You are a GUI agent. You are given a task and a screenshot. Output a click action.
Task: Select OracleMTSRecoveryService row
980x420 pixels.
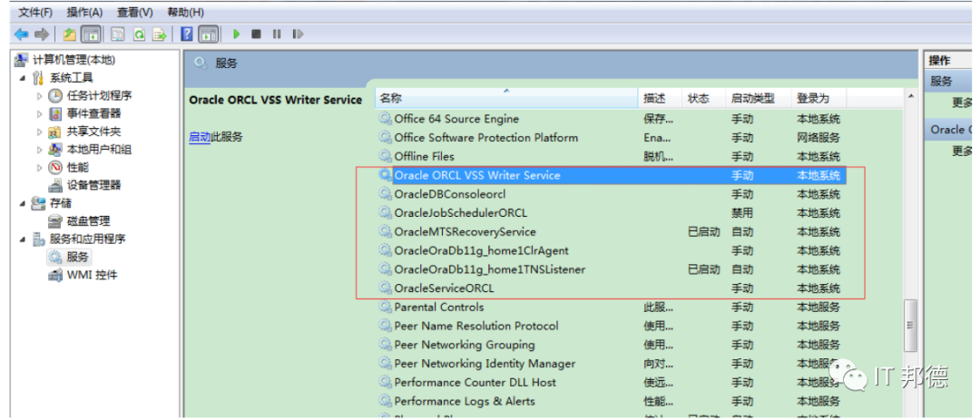pyautogui.click(x=612, y=232)
